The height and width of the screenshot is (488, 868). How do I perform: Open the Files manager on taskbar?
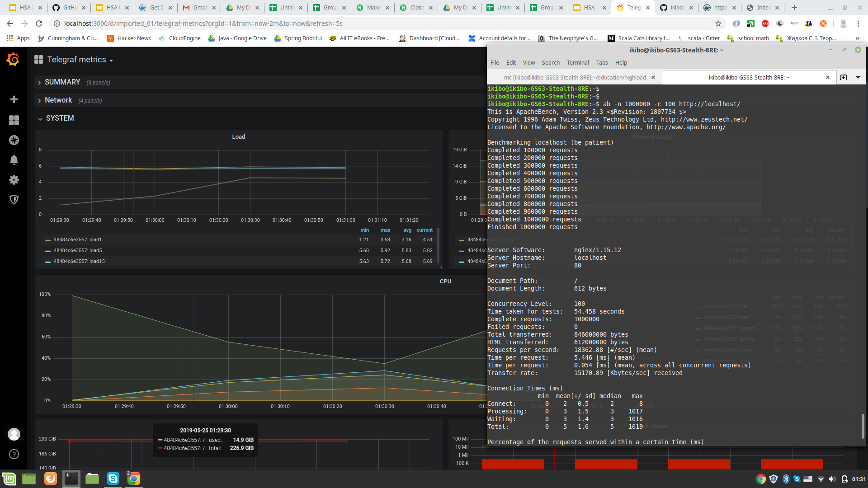tap(92, 479)
